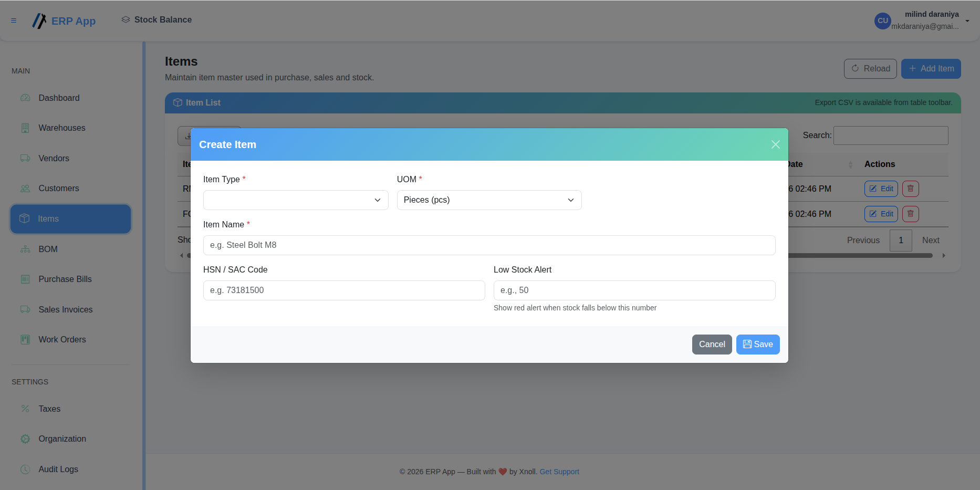980x490 pixels.
Task: Select the Taxes percent icon
Action: 25,409
